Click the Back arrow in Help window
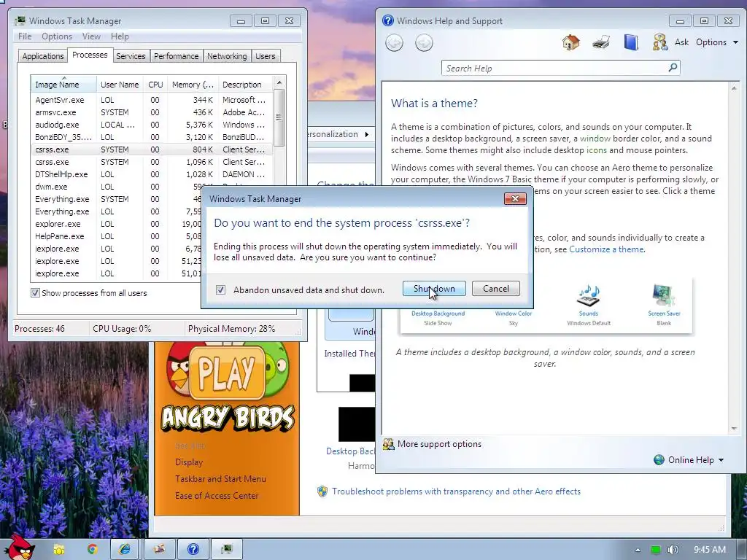This screenshot has width=747, height=560. tap(394, 43)
